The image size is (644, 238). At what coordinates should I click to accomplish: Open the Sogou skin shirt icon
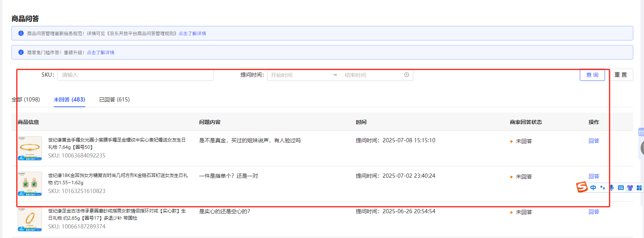pyautogui.click(x=630, y=188)
